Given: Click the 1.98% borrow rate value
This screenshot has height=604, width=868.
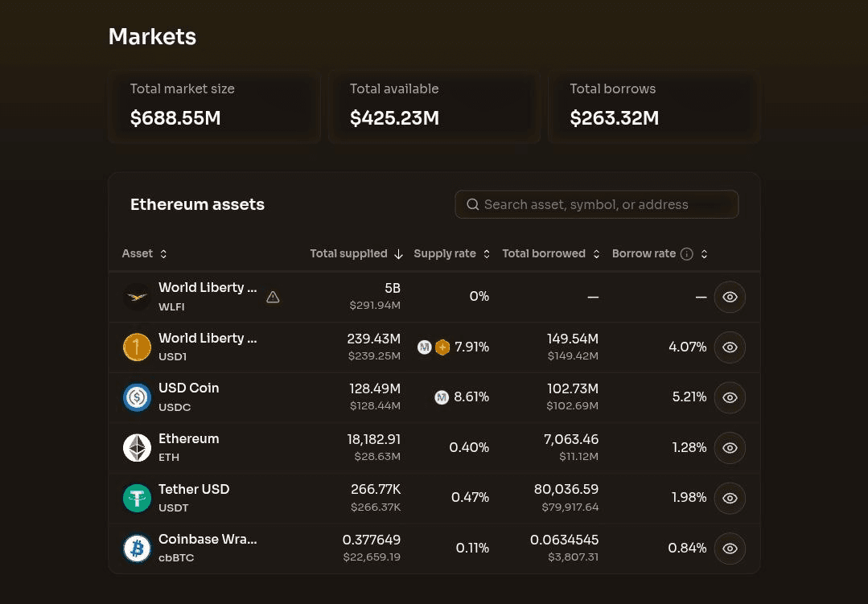Looking at the screenshot, I should coord(689,498).
